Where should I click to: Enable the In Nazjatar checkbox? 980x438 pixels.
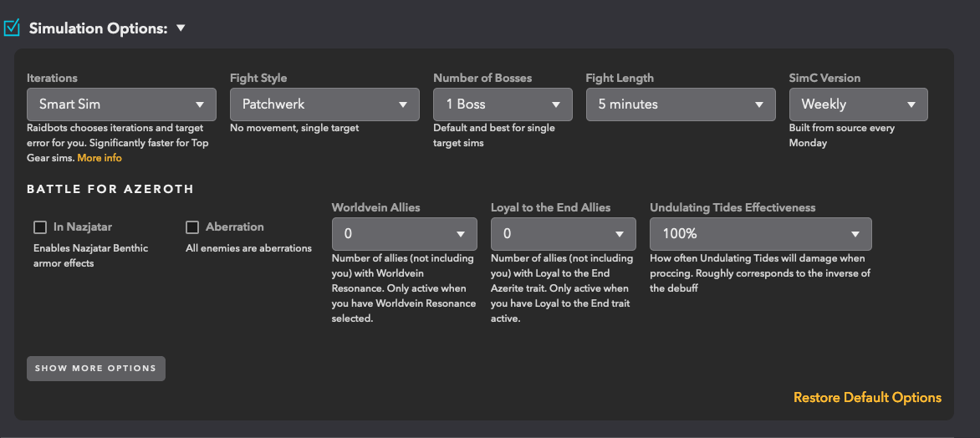coord(40,227)
